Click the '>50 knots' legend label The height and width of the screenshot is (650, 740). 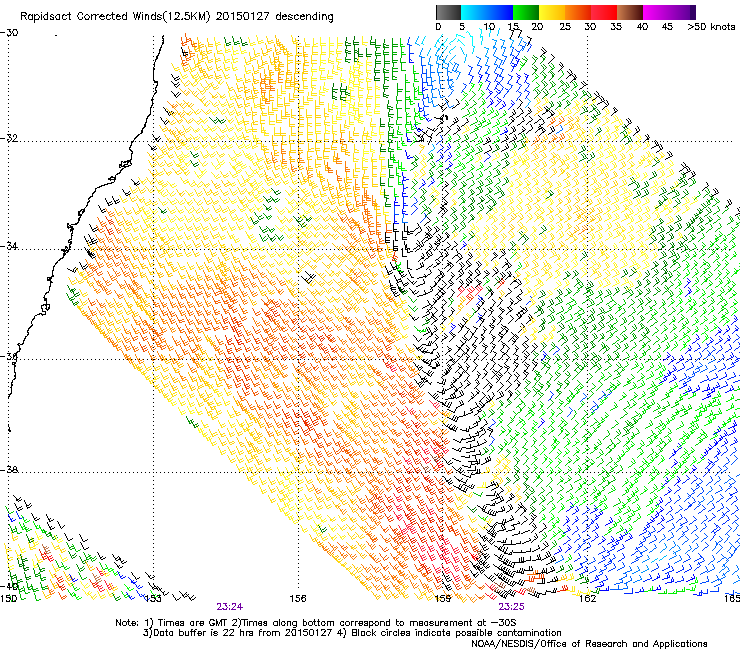point(711,27)
